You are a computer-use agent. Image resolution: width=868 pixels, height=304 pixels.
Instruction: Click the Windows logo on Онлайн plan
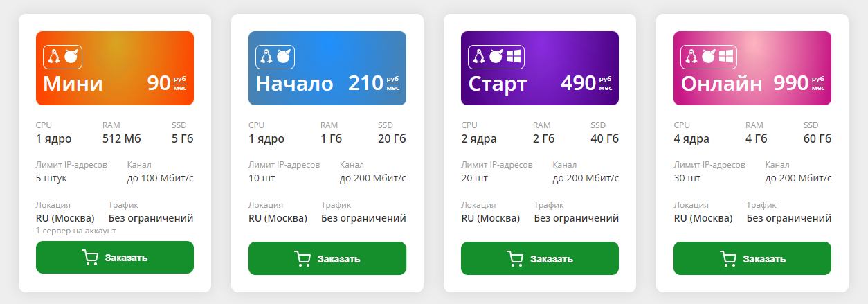point(725,57)
